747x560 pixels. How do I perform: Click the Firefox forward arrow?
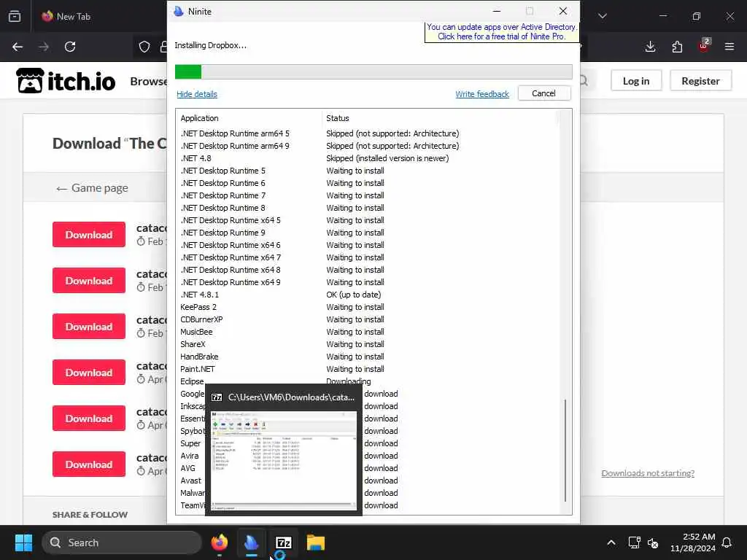[44, 47]
